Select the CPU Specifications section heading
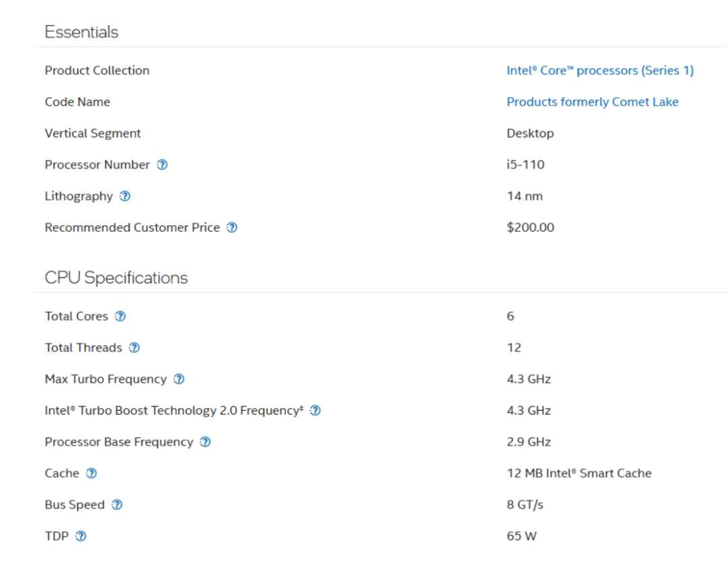Viewport: 728px width, 563px height. pyautogui.click(x=116, y=278)
